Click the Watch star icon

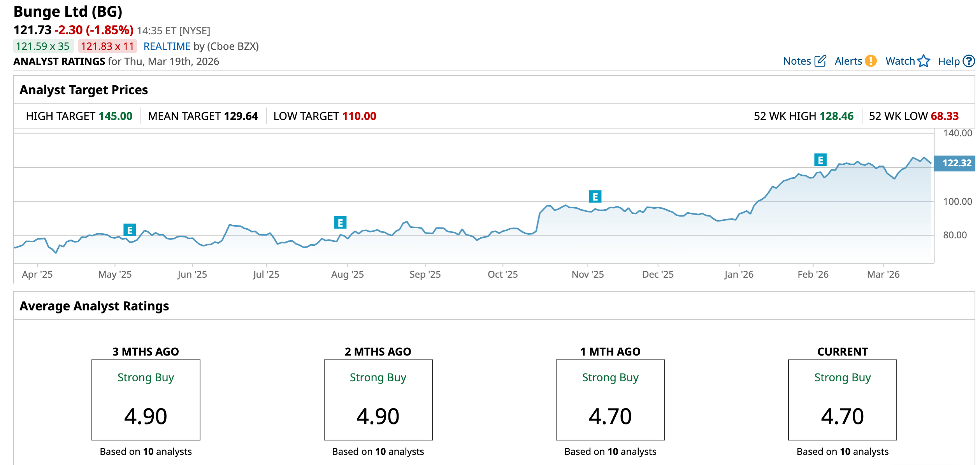(x=923, y=61)
